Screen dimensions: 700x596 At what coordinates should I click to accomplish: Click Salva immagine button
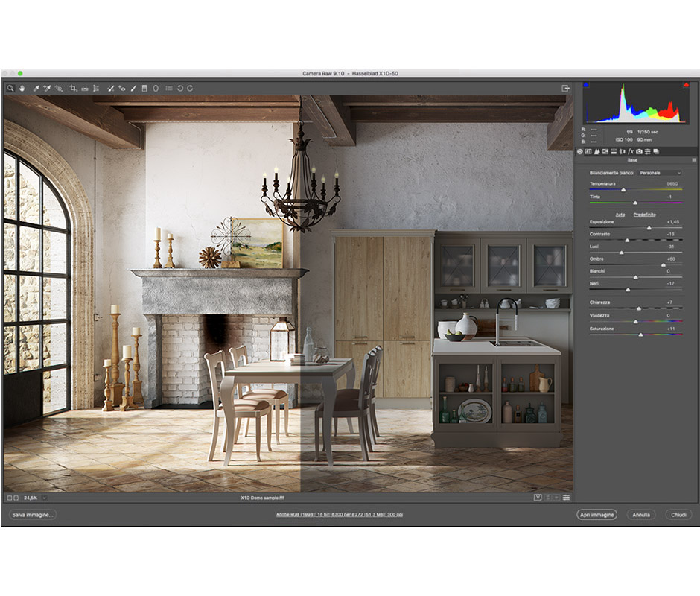[x=33, y=515]
